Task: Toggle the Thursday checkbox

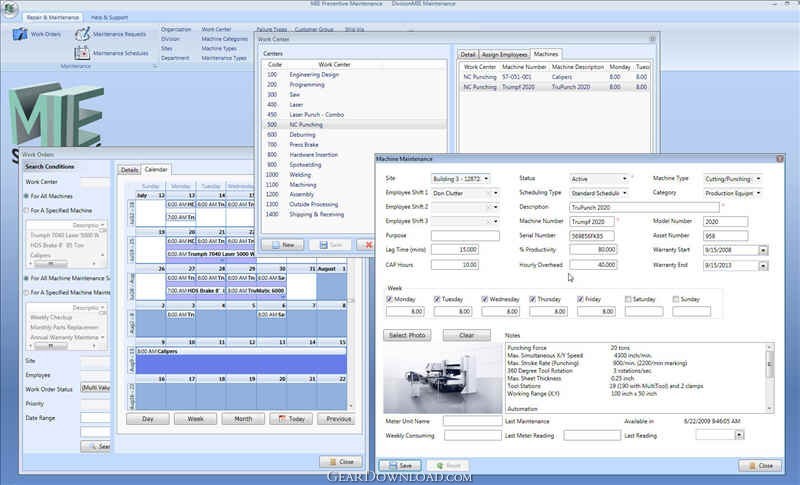Action: [532, 299]
